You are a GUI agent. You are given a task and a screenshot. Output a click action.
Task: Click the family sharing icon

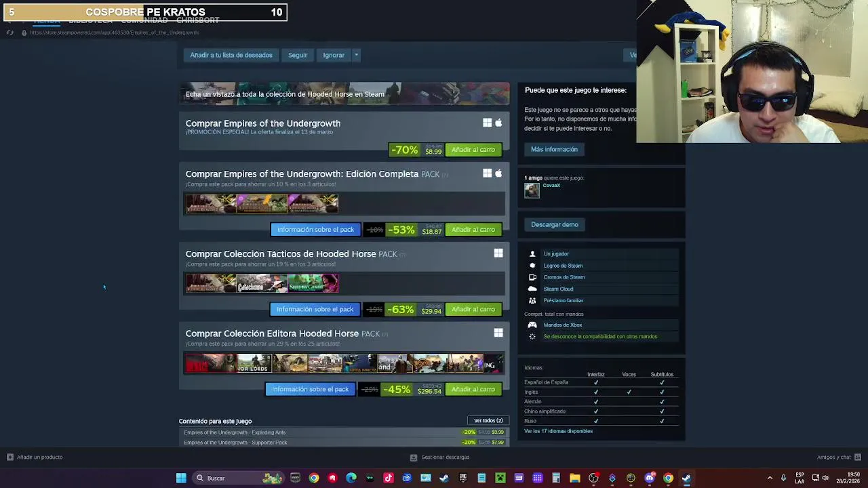tap(532, 300)
